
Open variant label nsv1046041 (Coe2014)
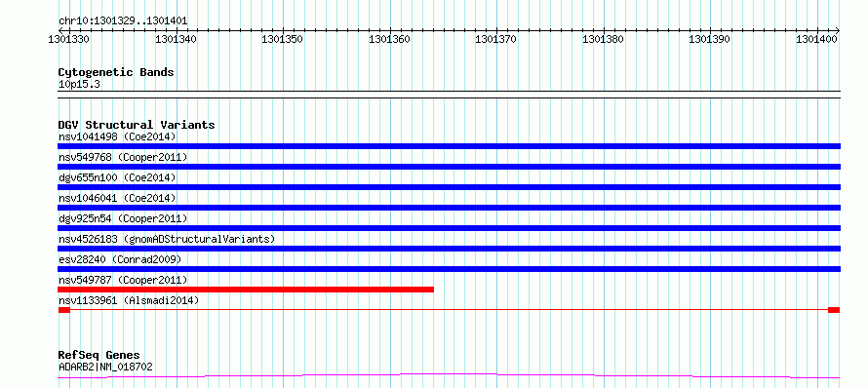[x=117, y=198]
